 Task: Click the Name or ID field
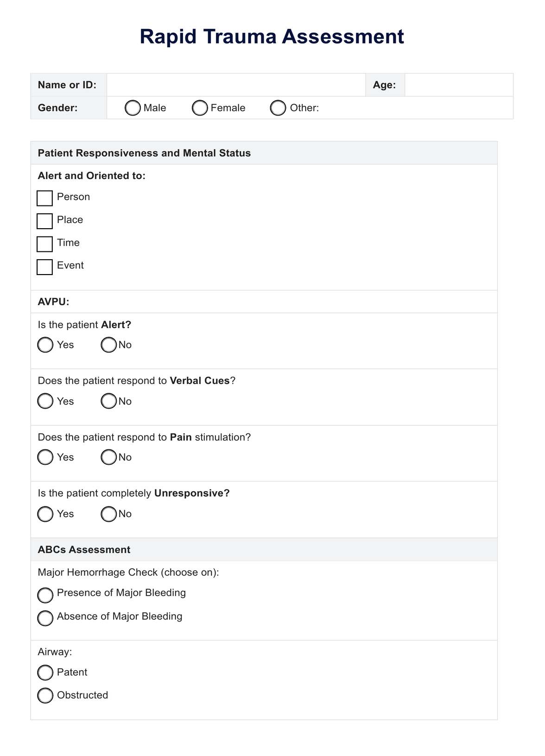pyautogui.click(x=236, y=85)
